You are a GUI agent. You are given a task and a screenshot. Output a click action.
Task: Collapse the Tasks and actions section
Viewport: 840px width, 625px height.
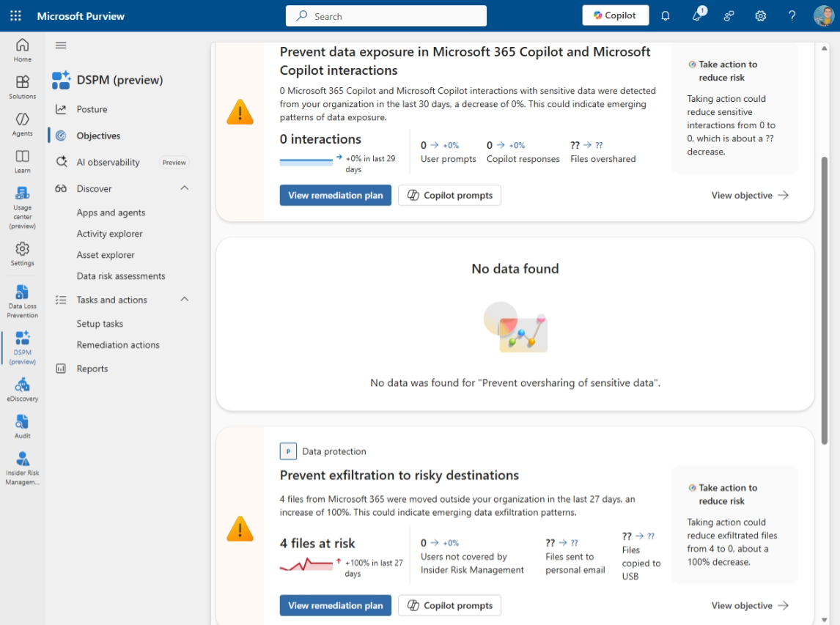click(185, 300)
